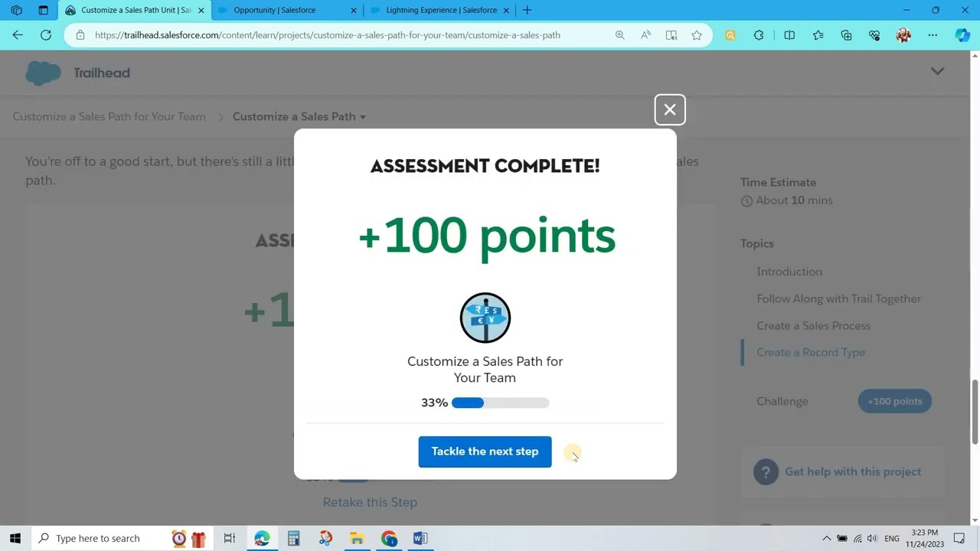Open Collections panel

coord(846,35)
